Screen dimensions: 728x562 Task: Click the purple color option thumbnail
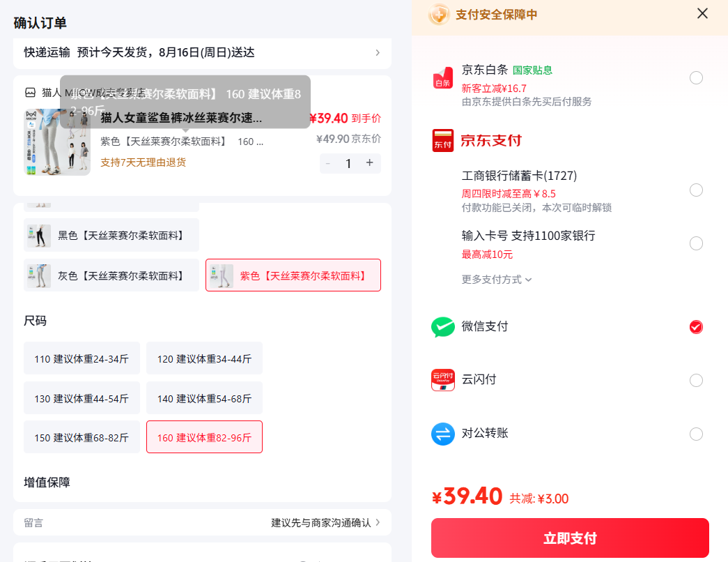click(x=222, y=275)
